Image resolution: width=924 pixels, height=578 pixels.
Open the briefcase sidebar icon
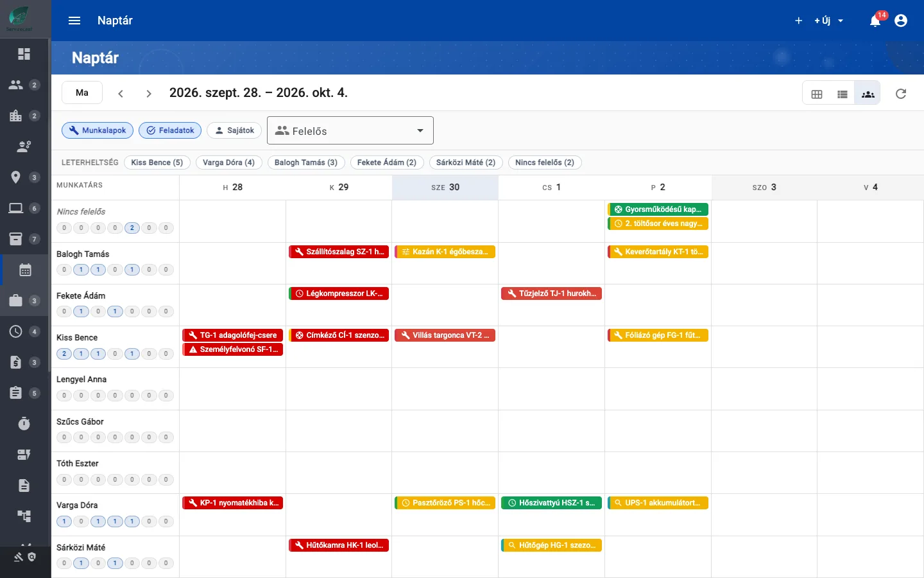16,301
